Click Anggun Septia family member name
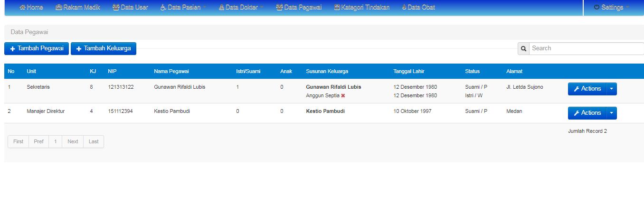This screenshot has width=644, height=204. pos(322,95)
